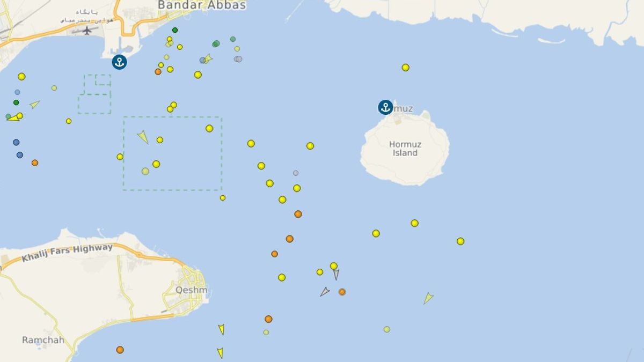The image size is (644, 362).
Task: Click the anchor port icon near Bandar Abbas harbor
Action: click(x=119, y=62)
